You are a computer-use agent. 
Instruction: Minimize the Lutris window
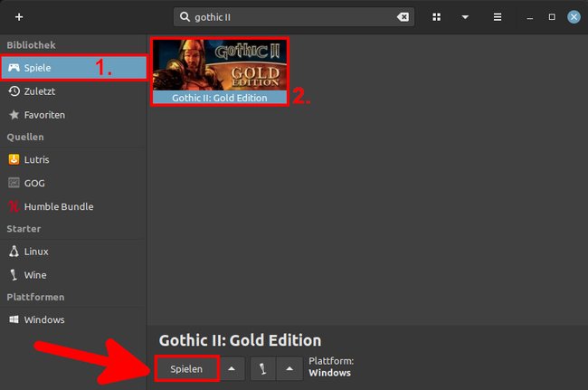pos(529,18)
